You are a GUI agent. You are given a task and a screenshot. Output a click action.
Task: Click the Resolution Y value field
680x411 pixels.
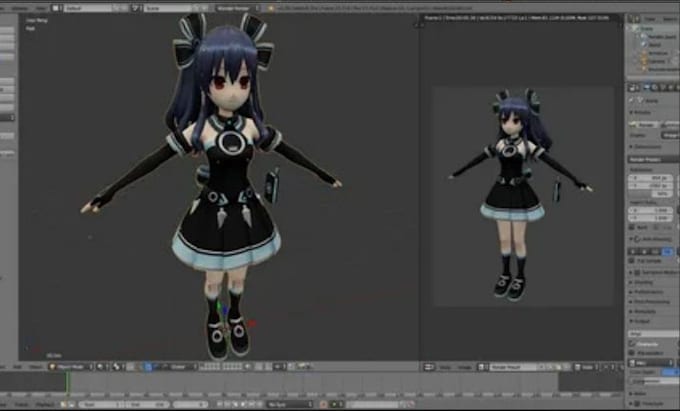pos(651,186)
